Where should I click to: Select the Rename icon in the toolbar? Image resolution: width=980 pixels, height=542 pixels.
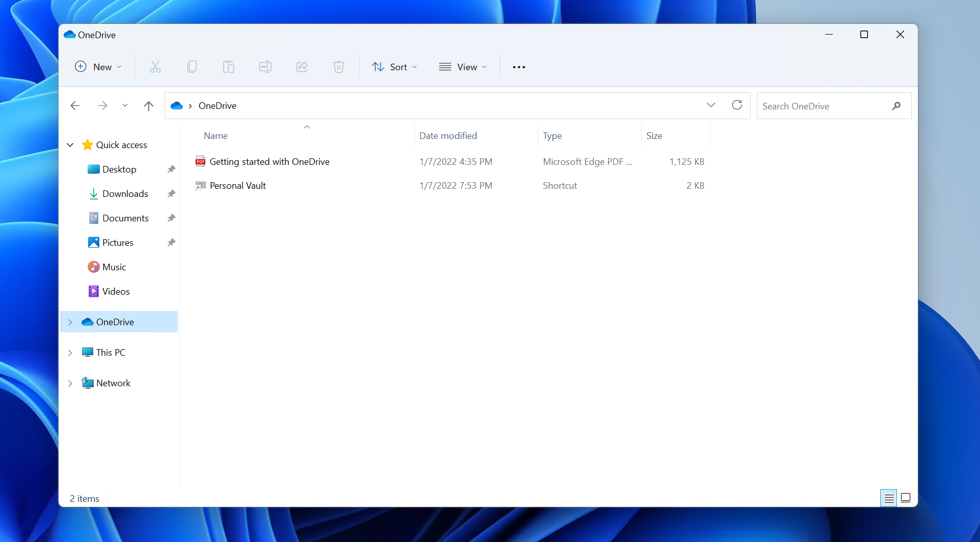pos(265,67)
